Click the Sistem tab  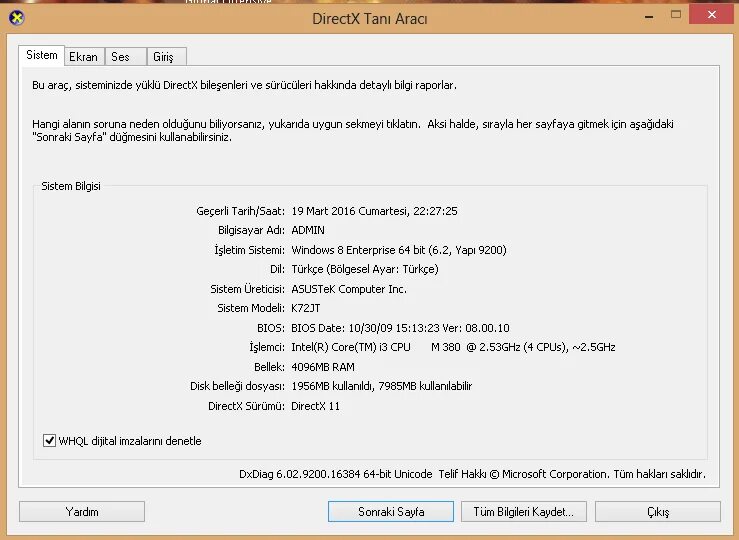click(x=41, y=55)
